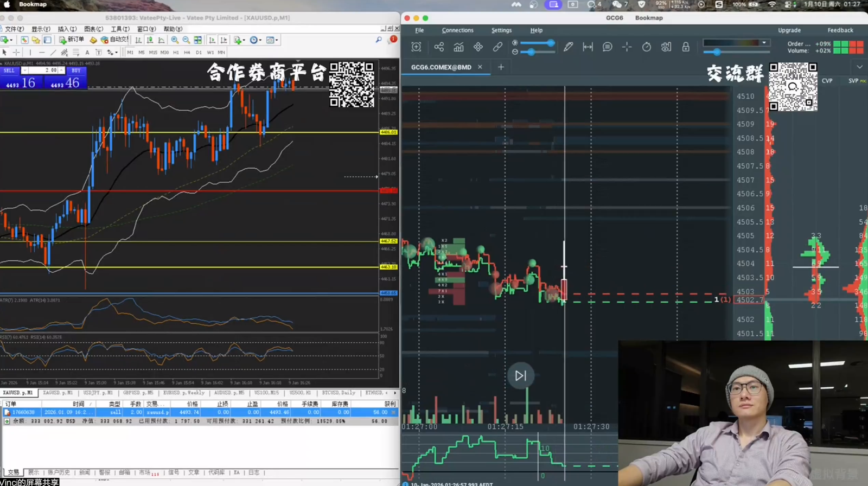Click the Upgrade link in Bookmap
Screen dimensions: 868x486
point(789,30)
